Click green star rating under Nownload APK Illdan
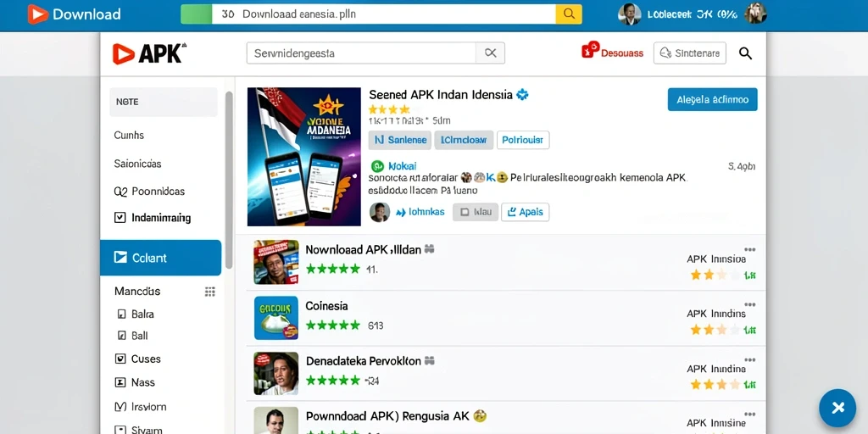868x434 pixels. [333, 269]
